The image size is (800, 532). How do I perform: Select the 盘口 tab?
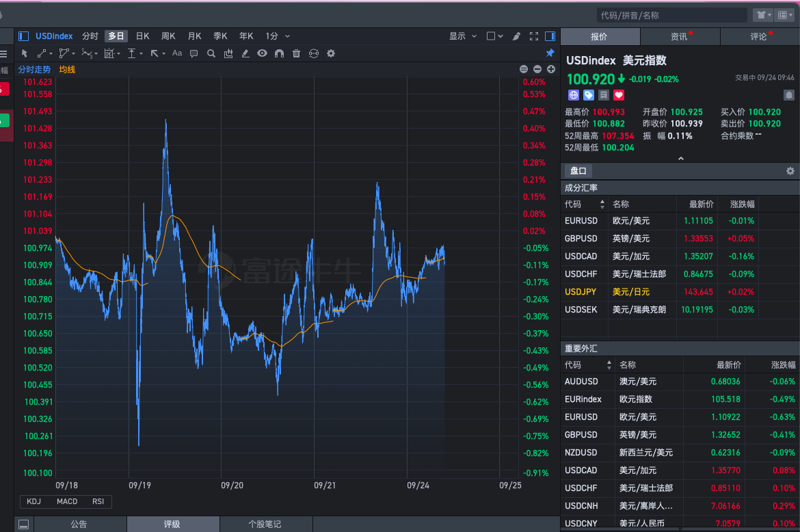(578, 171)
